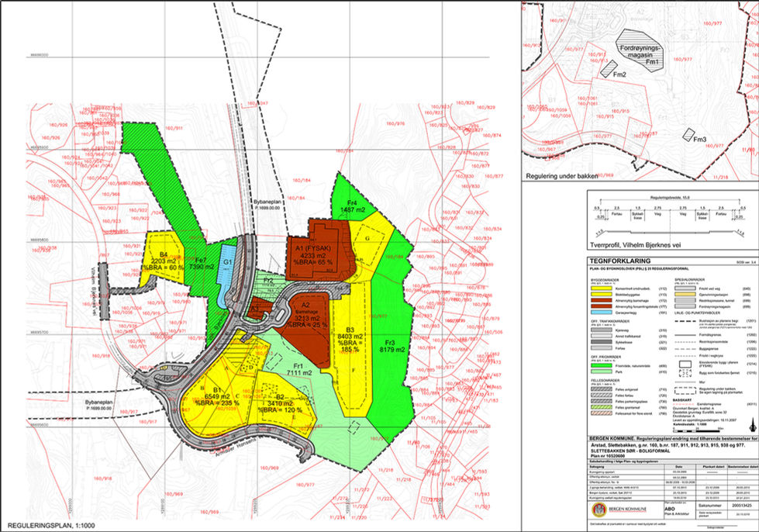Click the "REGULERINGSPLAN, 1:1000" map title
Viewport: 759px width, 532px height.
(x=51, y=525)
